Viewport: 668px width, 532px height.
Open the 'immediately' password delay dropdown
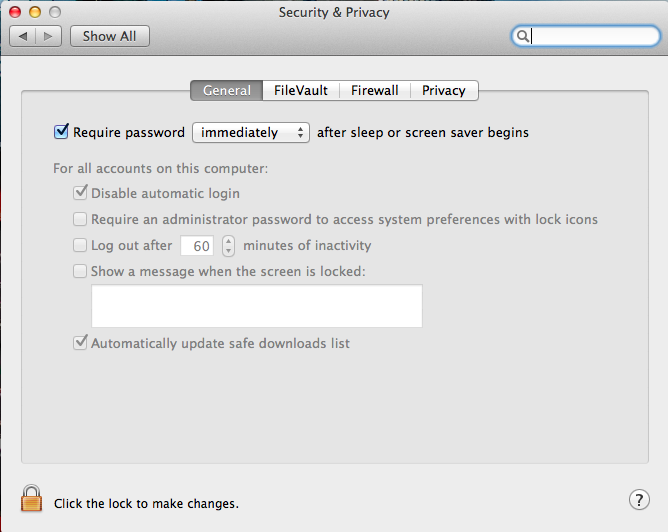[x=251, y=132]
